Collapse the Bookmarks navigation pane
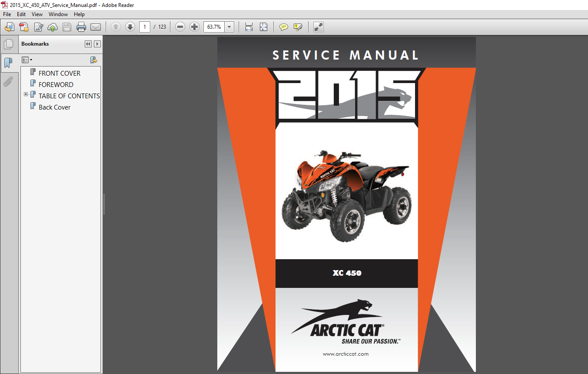 (x=88, y=44)
